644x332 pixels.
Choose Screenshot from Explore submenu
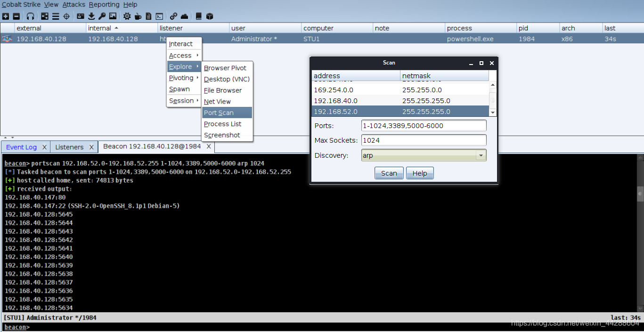coord(227,135)
